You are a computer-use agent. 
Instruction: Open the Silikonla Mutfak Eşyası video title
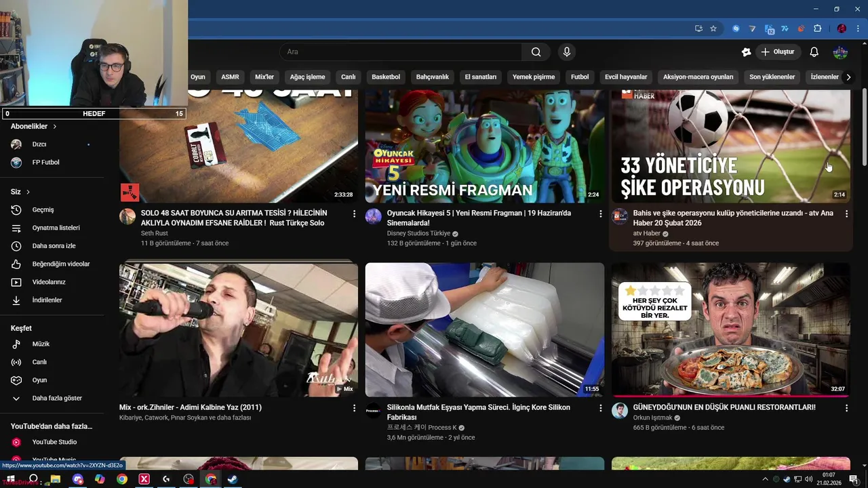coord(479,412)
